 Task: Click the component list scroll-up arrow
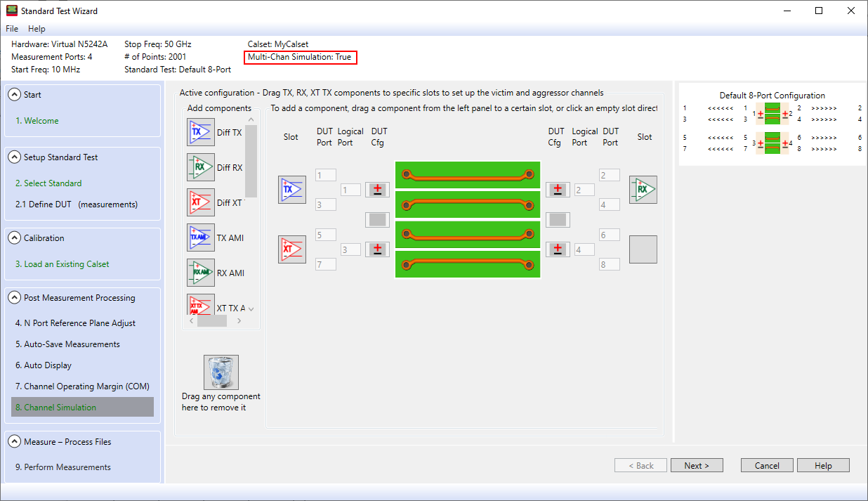[251, 119]
